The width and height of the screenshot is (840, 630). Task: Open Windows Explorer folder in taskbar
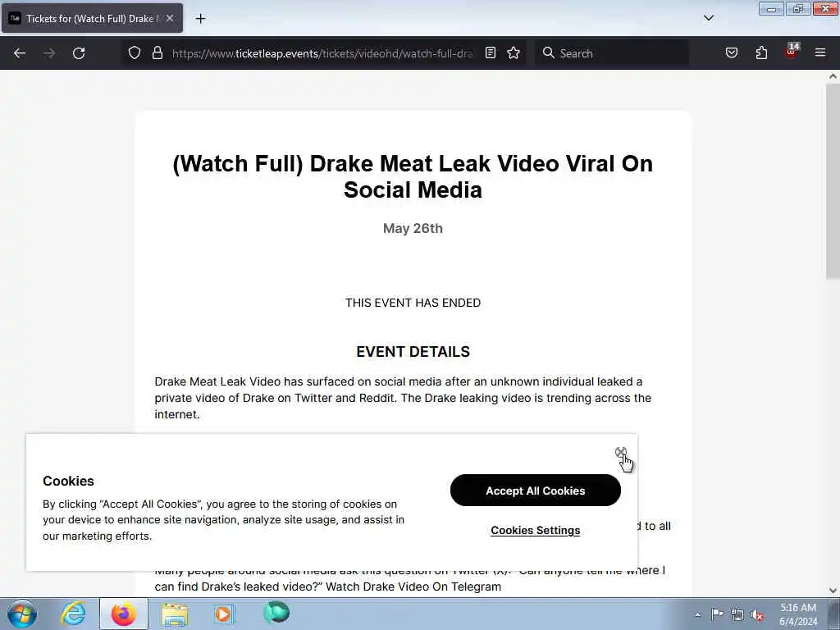tap(175, 614)
